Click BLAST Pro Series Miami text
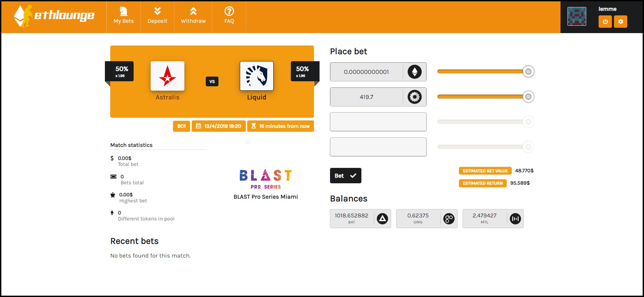This screenshot has height=297, width=644. click(266, 197)
